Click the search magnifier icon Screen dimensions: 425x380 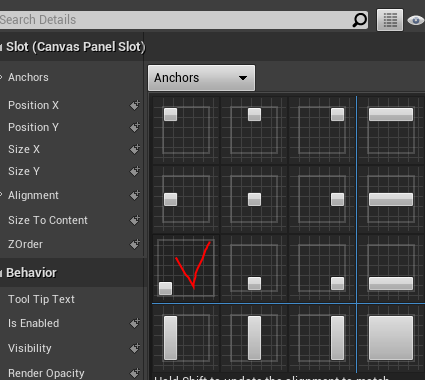[x=359, y=20]
